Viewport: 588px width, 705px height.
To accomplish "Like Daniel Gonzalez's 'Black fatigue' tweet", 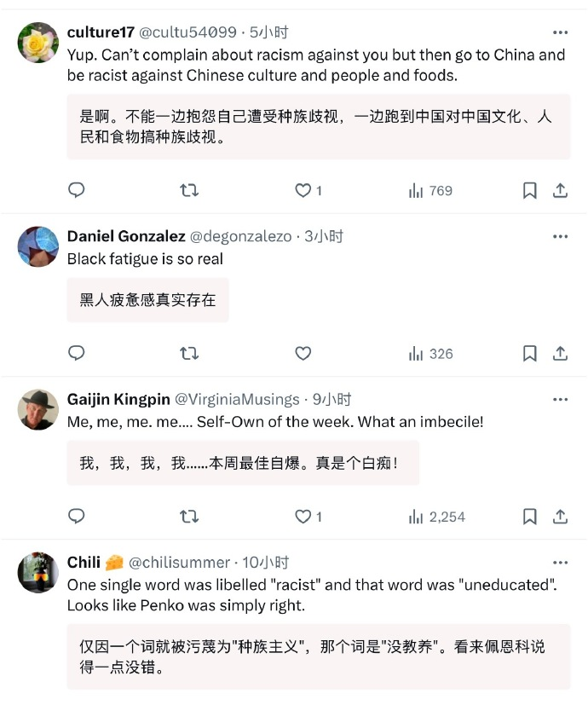I will [x=303, y=353].
